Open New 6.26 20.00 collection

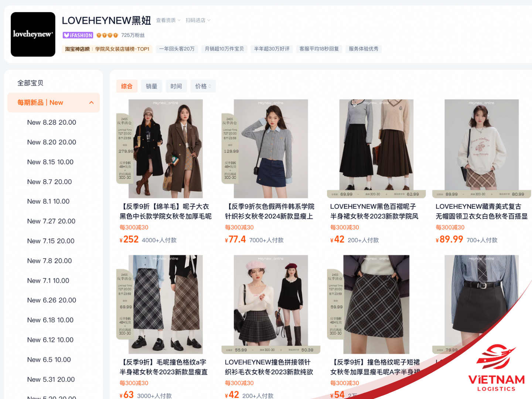[x=52, y=300]
